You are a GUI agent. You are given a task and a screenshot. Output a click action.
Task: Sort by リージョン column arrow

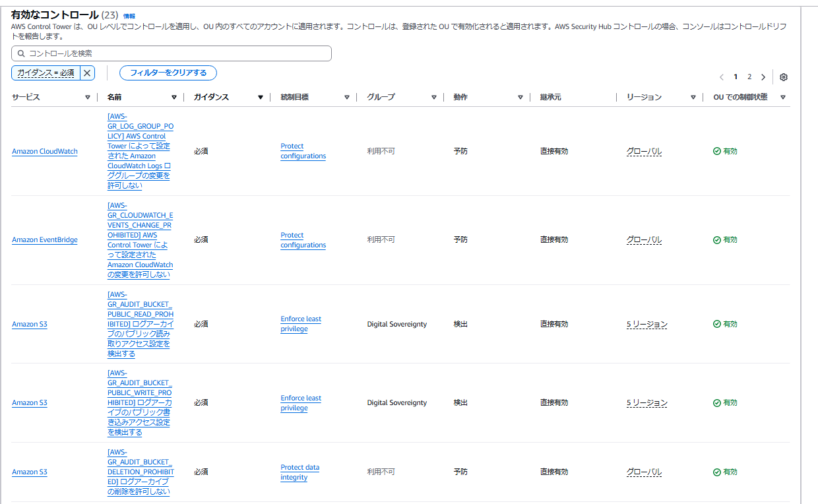pyautogui.click(x=693, y=97)
